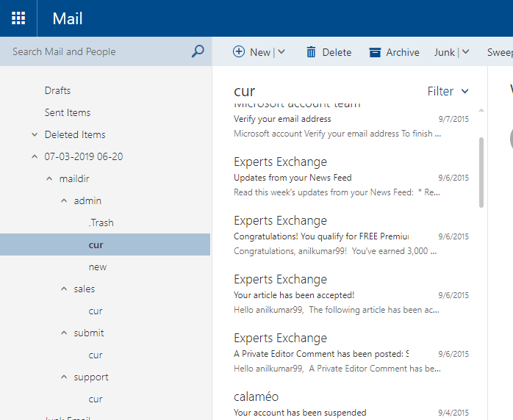Open the Junk dropdown arrow
This screenshot has width=513, height=420.
pyautogui.click(x=465, y=52)
